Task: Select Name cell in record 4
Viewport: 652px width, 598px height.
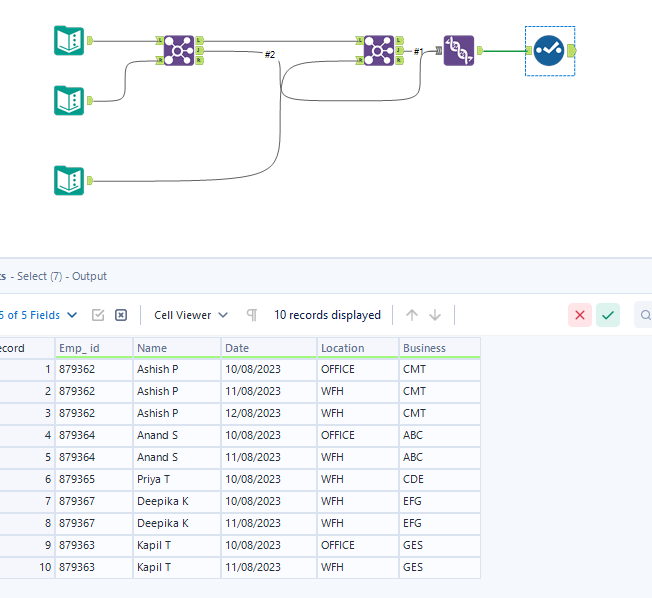Action: (x=177, y=435)
